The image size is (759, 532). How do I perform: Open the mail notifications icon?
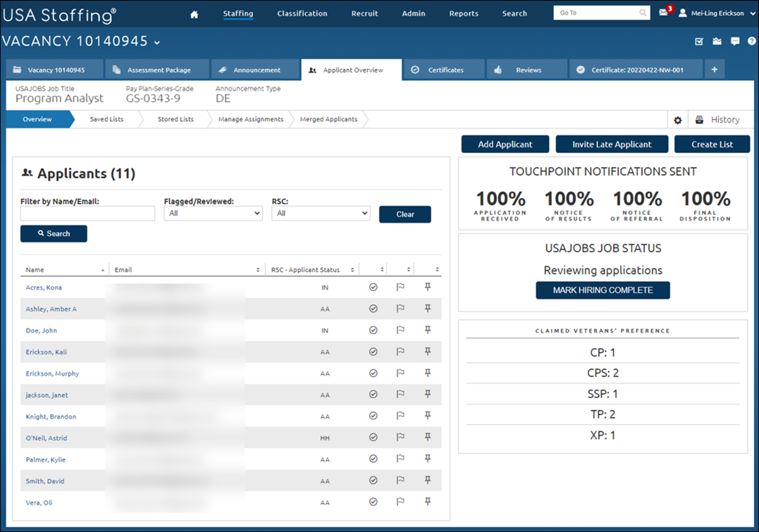[663, 13]
